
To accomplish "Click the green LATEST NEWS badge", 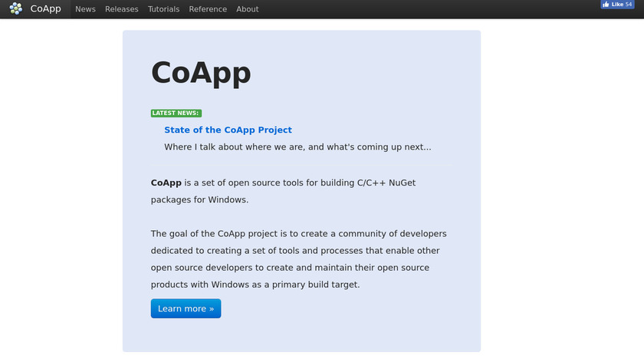I will pos(176,113).
